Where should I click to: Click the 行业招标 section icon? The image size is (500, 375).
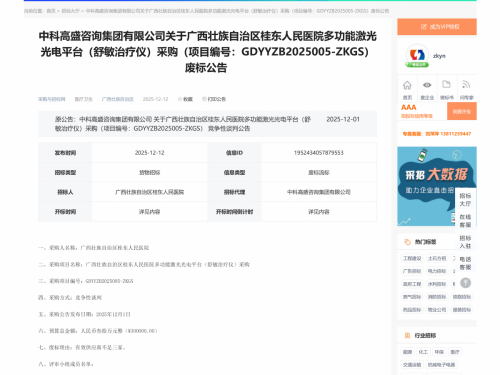pyautogui.click(x=407, y=335)
